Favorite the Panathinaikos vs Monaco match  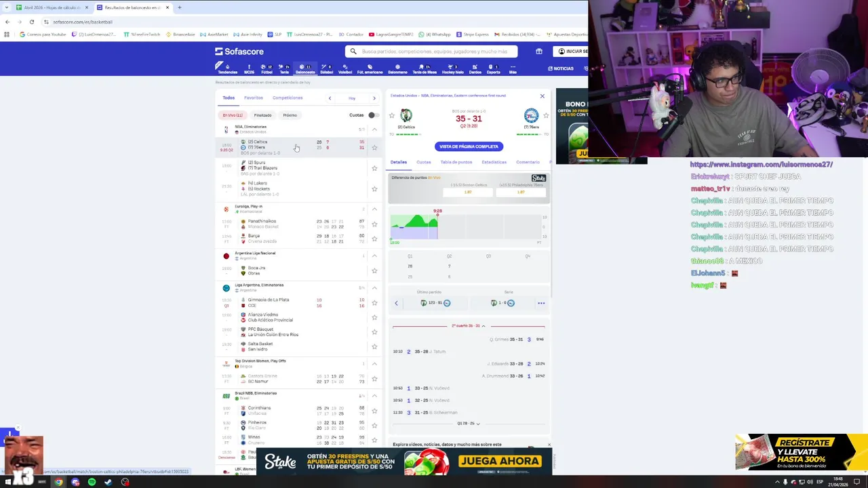tap(374, 224)
